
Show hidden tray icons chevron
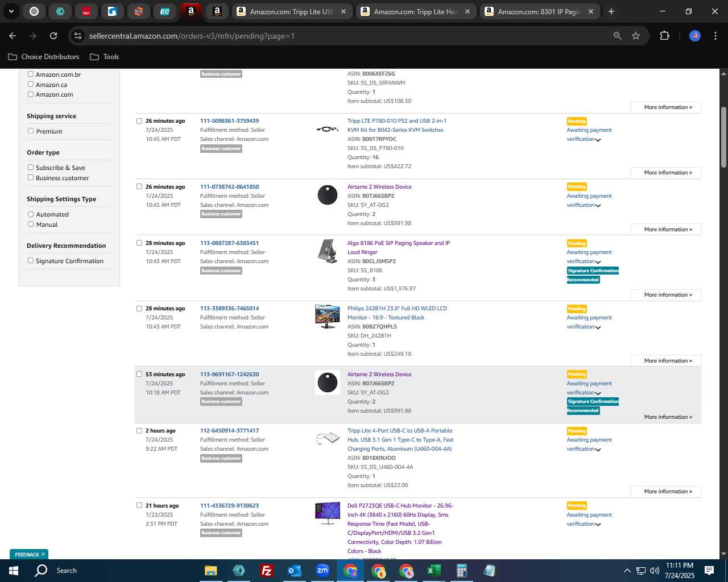(627, 571)
